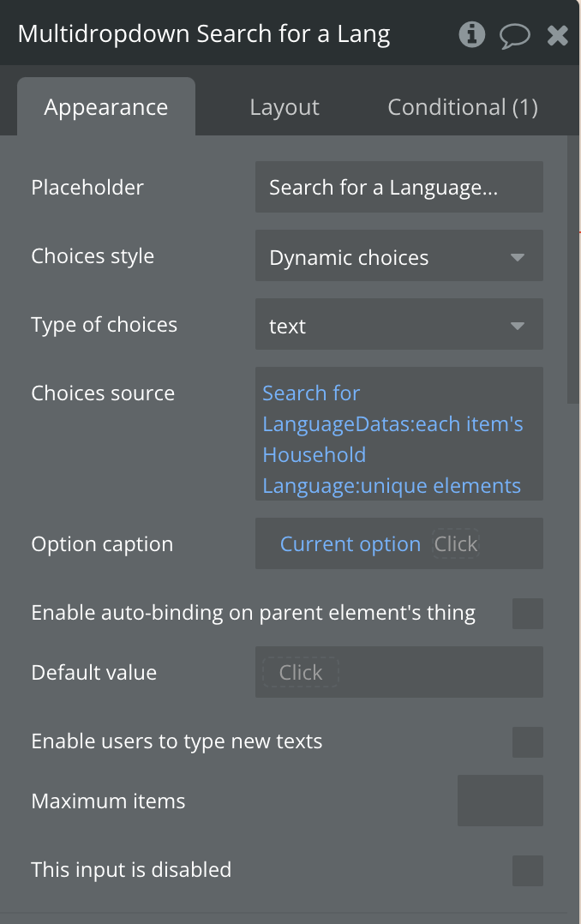Click the Default value Click placeholder
581x924 pixels.
click(x=301, y=673)
